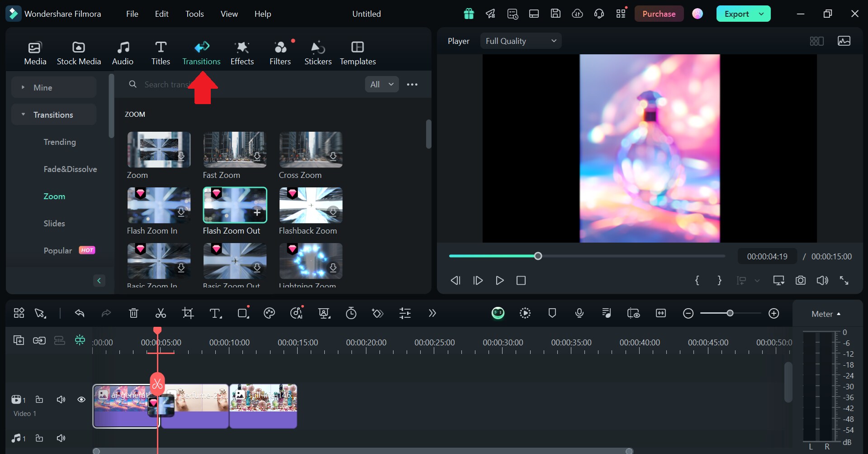Open the Stickers tab
Viewport: 868px width, 454px height.
(318, 53)
